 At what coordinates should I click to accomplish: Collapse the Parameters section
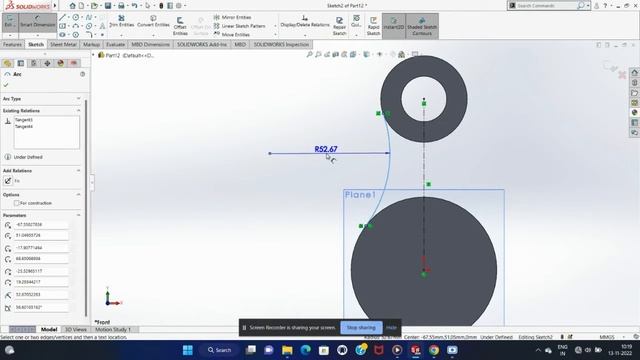pos(78,215)
